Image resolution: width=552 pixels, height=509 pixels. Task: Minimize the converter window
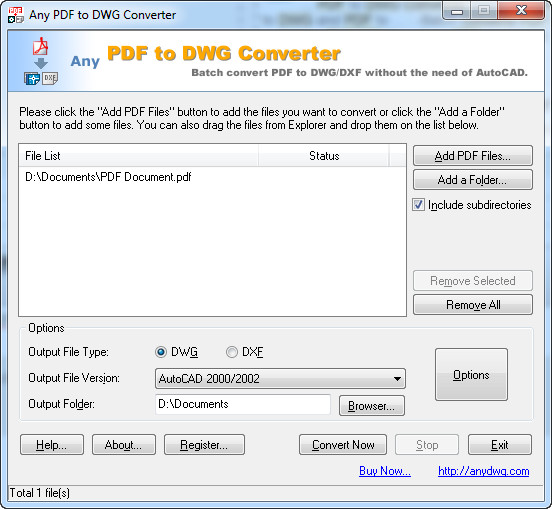[x=457, y=12]
